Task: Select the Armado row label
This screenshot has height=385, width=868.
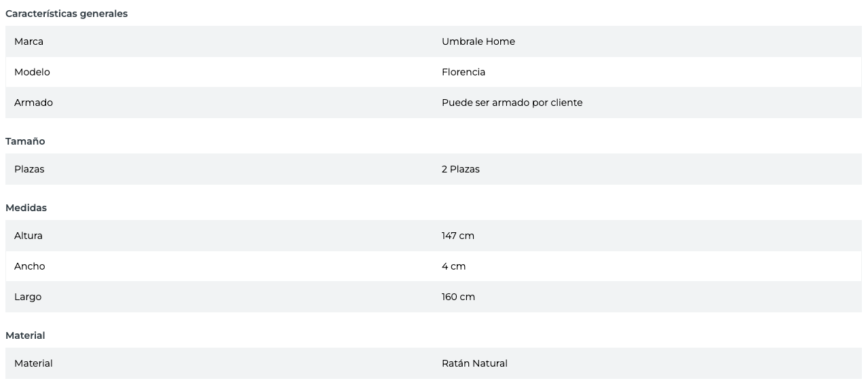Action: click(x=33, y=103)
